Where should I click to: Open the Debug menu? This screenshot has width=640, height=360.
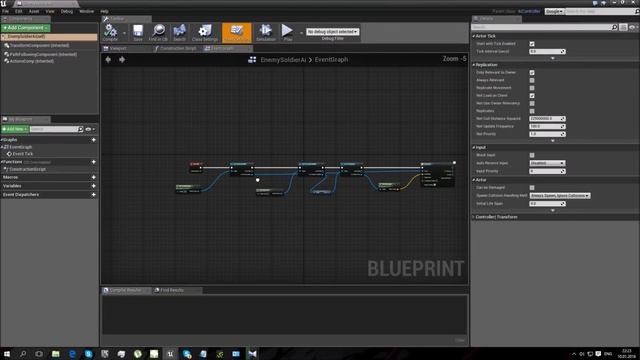click(67, 11)
